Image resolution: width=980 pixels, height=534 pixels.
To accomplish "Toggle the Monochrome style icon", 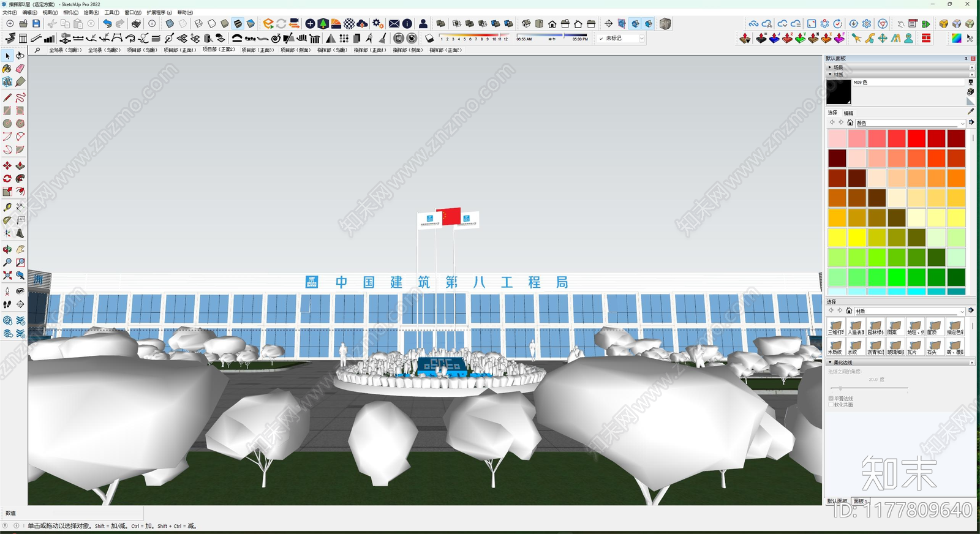I will click(251, 24).
